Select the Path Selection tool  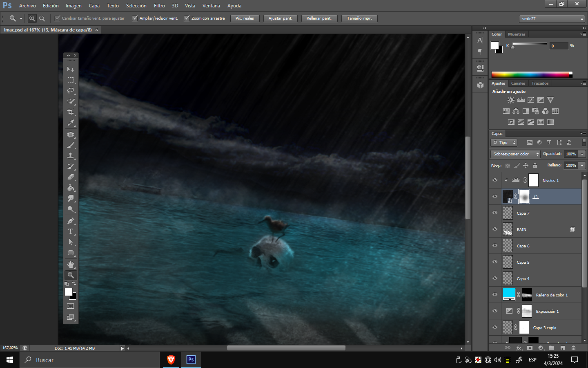(x=71, y=242)
